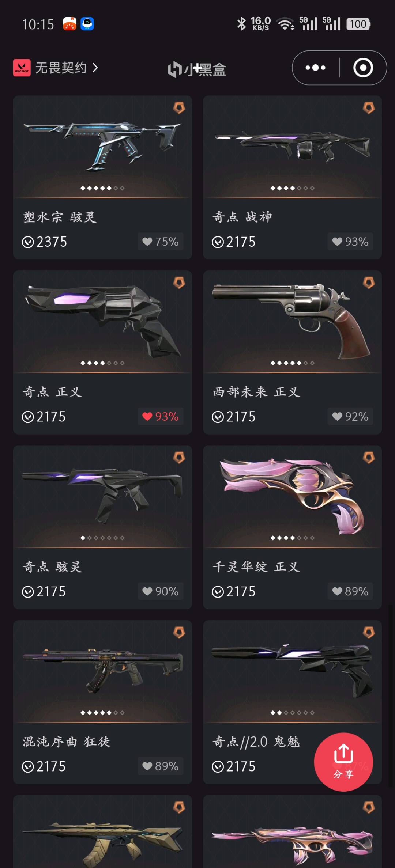Screen dimensions: 395x868
Task: Tap orange tier badge on 西部未来 正义 card
Action: tap(369, 283)
